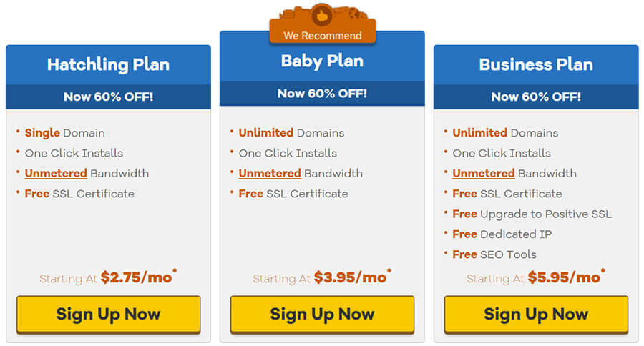The image size is (644, 346).
Task: Choose Sign Up Now for Business Plan
Action: [536, 315]
